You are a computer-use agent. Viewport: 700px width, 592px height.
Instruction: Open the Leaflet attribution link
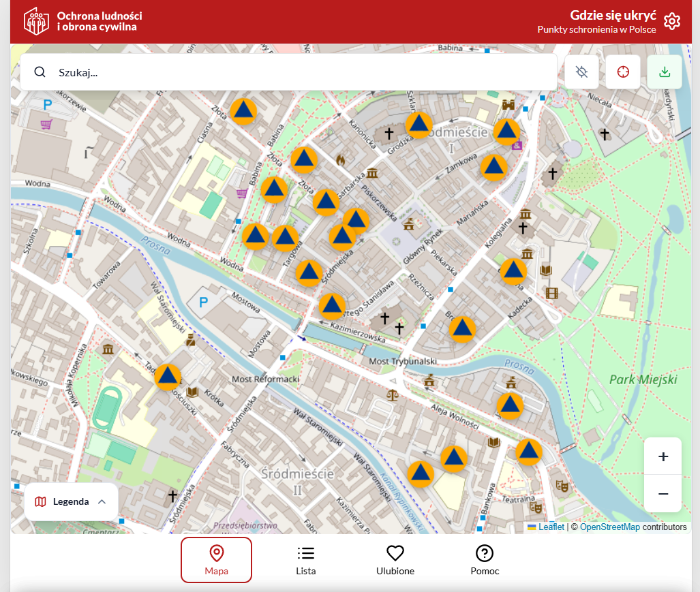(x=551, y=527)
